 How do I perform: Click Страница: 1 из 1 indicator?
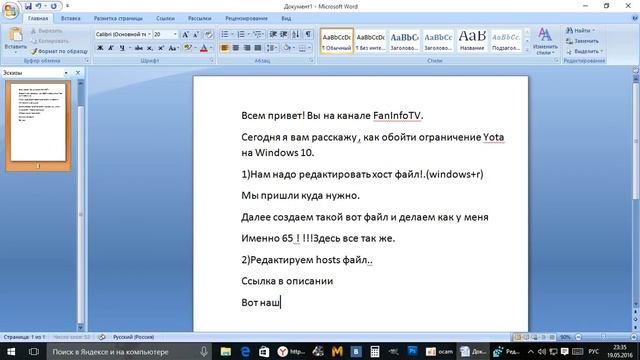[x=24, y=337]
